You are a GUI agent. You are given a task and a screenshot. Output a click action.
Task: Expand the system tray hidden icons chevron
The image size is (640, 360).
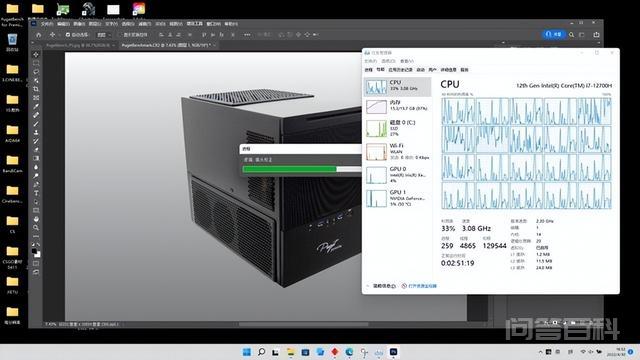(540, 352)
